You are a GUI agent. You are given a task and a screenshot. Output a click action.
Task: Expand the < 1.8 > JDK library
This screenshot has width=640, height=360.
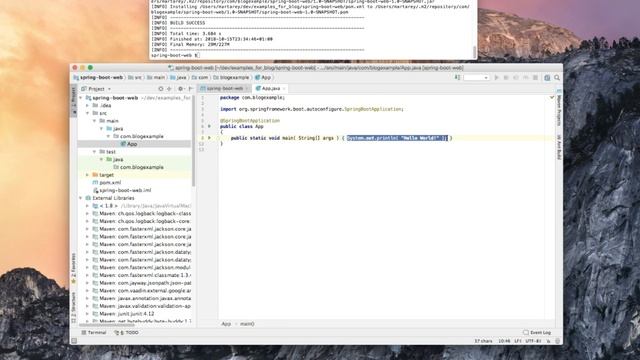[87, 206]
